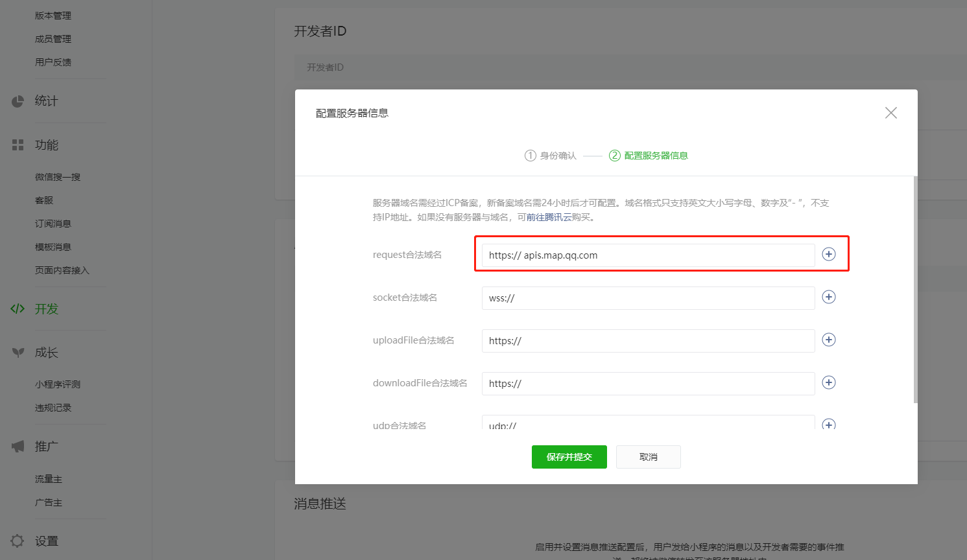Click the 功能 grid icon in sidebar
Image resolution: width=967 pixels, height=560 pixels.
[18, 145]
